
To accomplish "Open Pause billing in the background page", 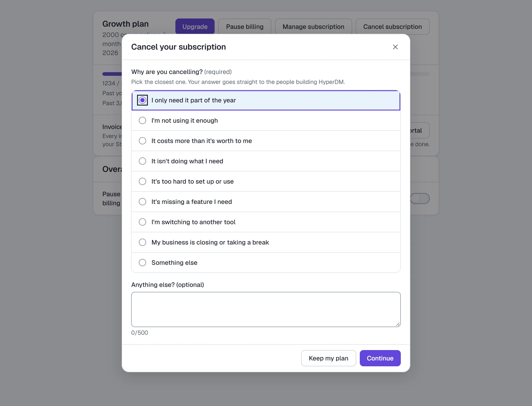I will click(x=245, y=27).
